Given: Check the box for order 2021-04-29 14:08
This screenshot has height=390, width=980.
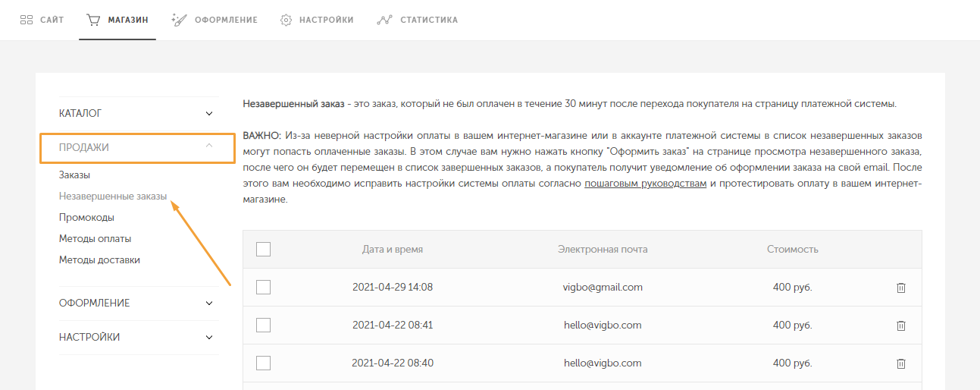Looking at the screenshot, I should (x=264, y=287).
